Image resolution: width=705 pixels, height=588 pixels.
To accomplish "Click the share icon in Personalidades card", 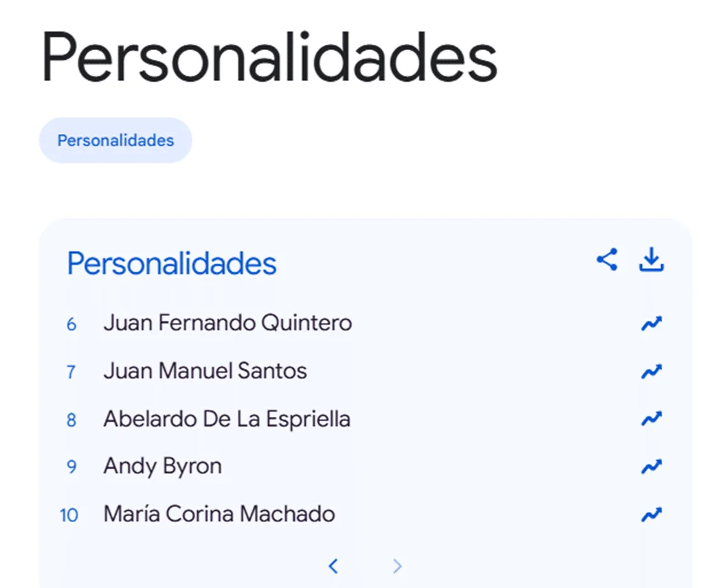I will [x=607, y=260].
